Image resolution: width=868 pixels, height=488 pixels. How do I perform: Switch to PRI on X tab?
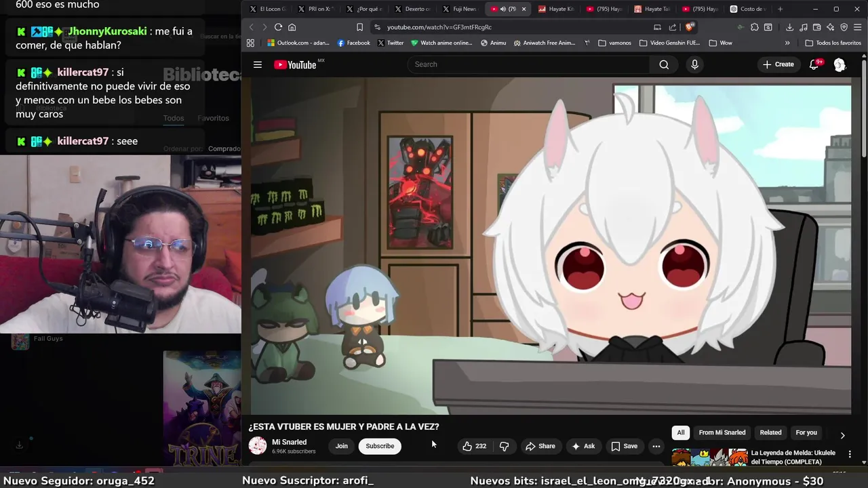click(x=316, y=9)
